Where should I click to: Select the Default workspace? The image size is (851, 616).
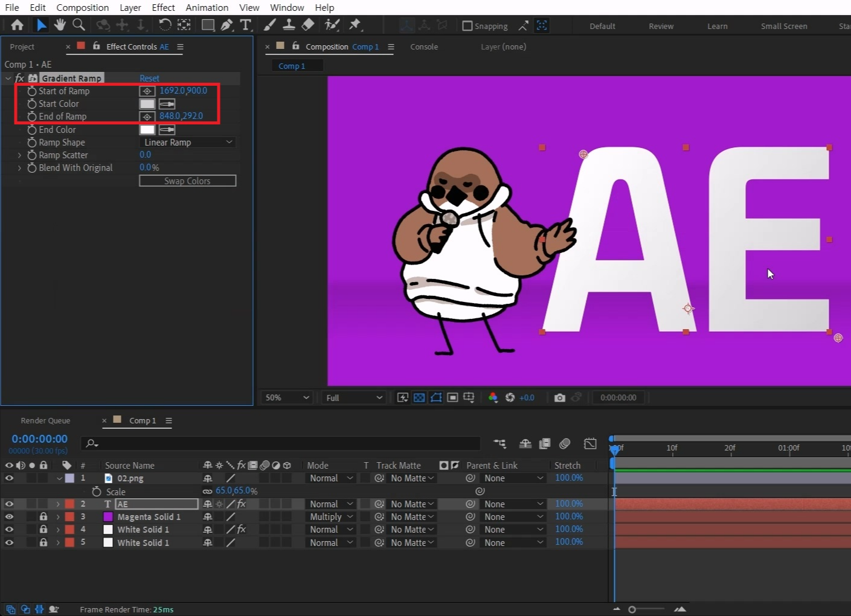pos(602,26)
